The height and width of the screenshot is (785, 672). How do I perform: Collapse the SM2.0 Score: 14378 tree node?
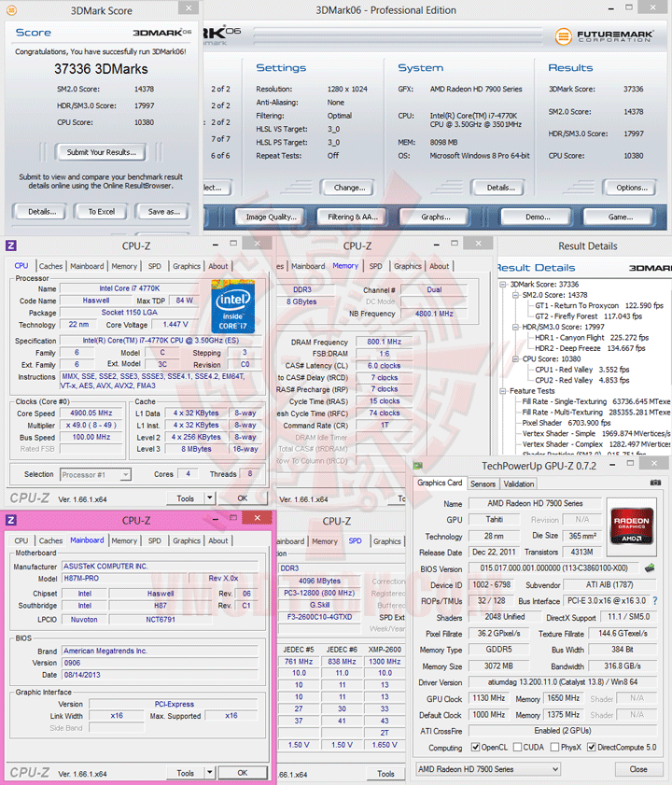click(x=515, y=295)
